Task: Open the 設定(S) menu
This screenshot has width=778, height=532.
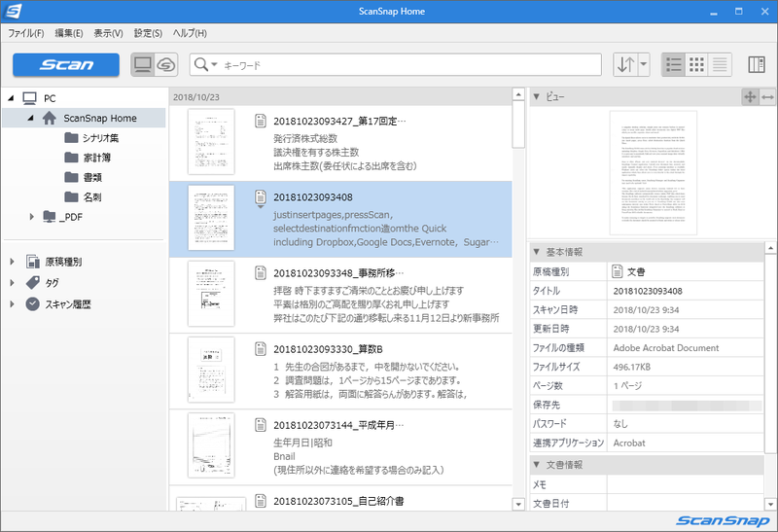Action: pyautogui.click(x=148, y=33)
